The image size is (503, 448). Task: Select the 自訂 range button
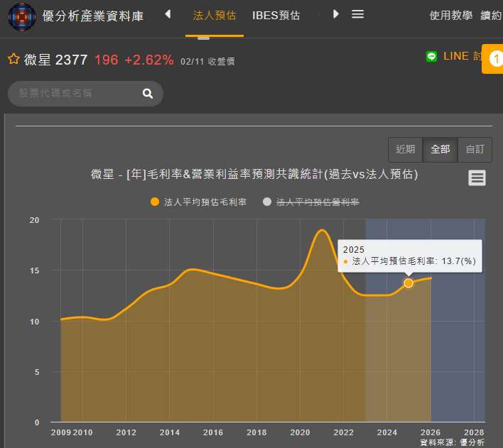[x=475, y=149]
